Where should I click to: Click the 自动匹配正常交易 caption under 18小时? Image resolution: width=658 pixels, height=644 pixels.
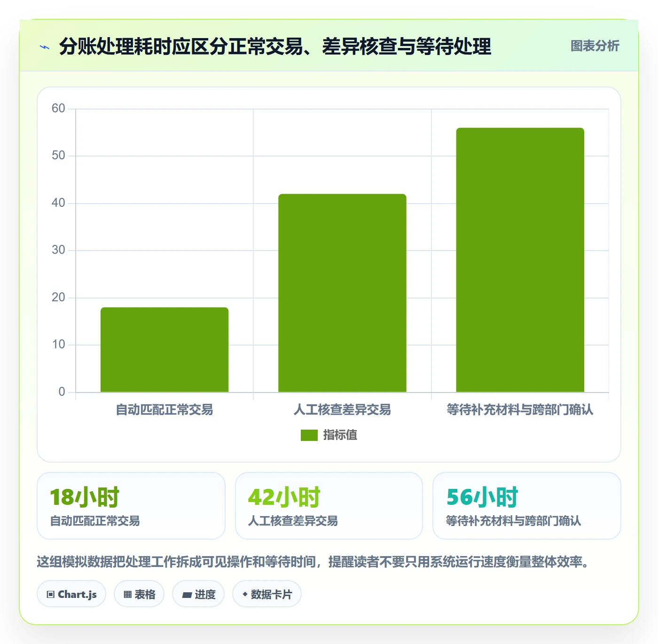click(x=95, y=521)
